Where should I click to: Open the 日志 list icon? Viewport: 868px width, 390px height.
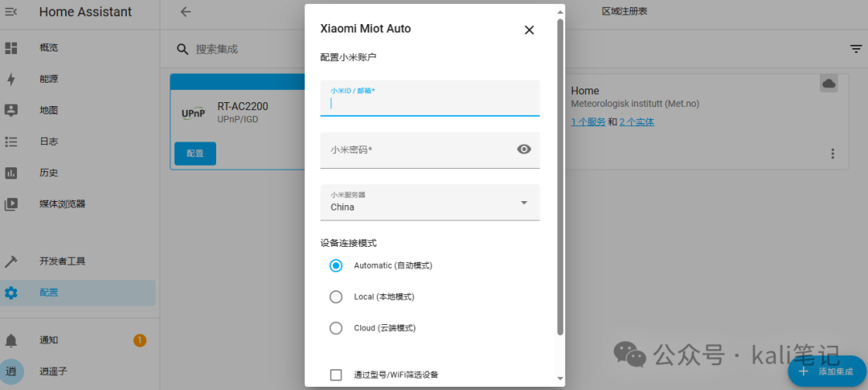pyautogui.click(x=11, y=142)
